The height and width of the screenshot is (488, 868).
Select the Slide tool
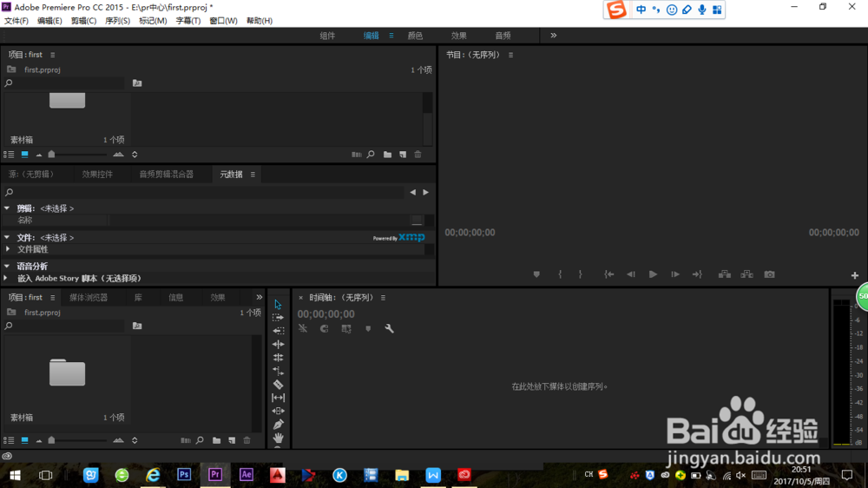tap(278, 411)
